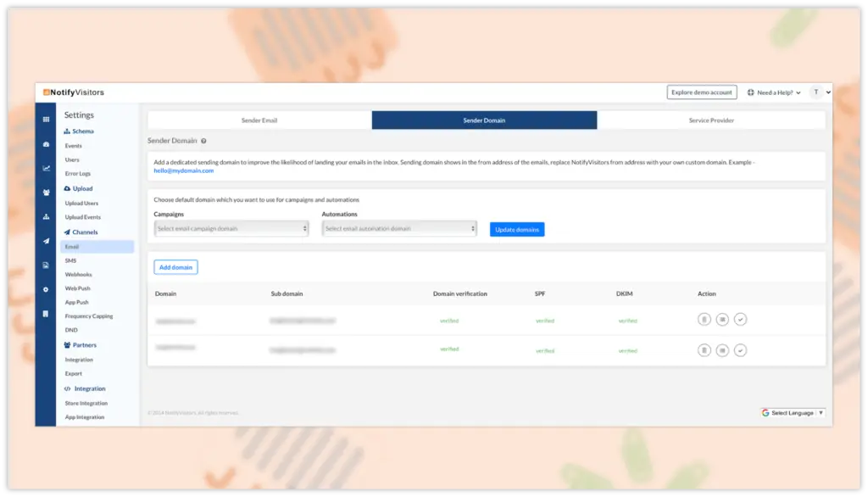
Task: Click the Update domains button
Action: coord(517,230)
